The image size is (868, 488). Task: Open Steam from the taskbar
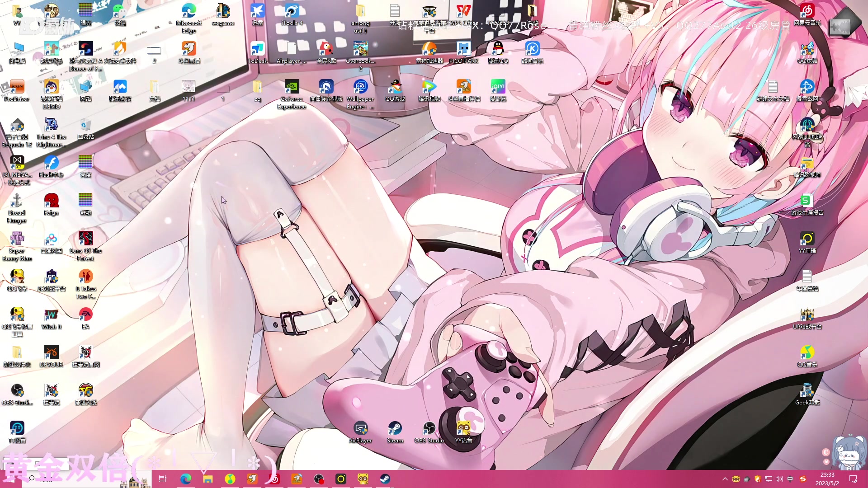coord(385,479)
